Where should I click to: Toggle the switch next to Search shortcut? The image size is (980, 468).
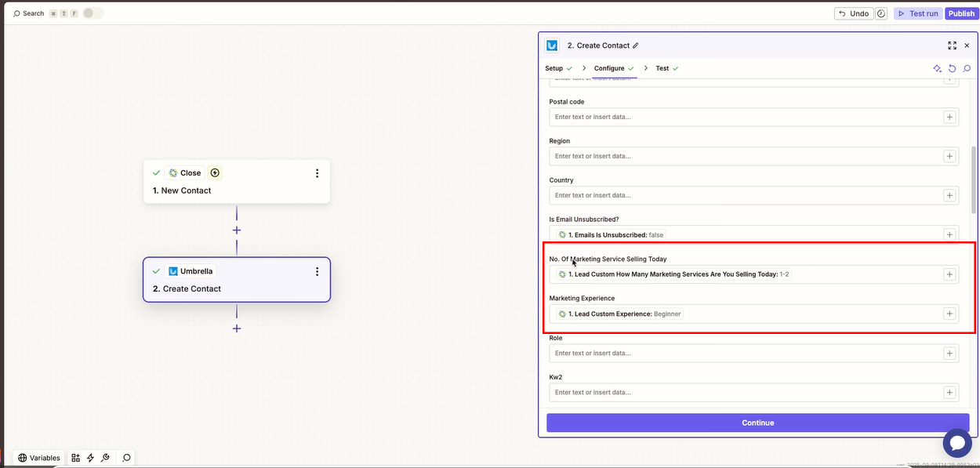(x=93, y=13)
